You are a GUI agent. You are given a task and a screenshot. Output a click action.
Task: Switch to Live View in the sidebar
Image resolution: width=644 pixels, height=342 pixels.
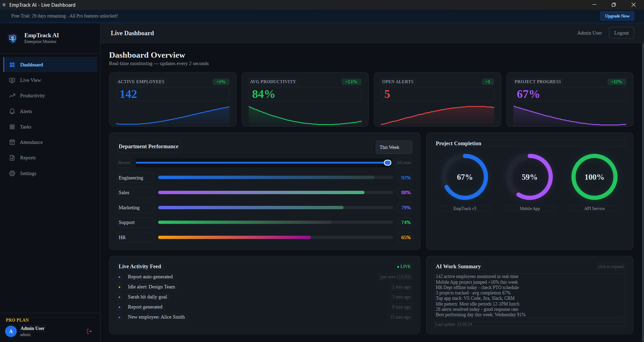50,80
